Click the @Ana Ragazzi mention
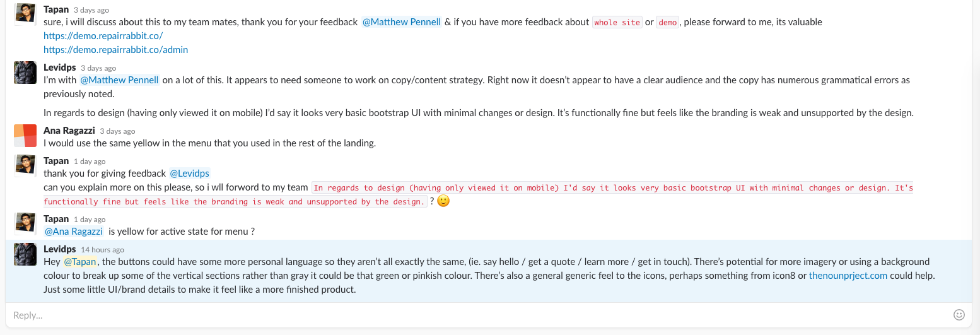This screenshot has width=980, height=335. [x=73, y=232]
